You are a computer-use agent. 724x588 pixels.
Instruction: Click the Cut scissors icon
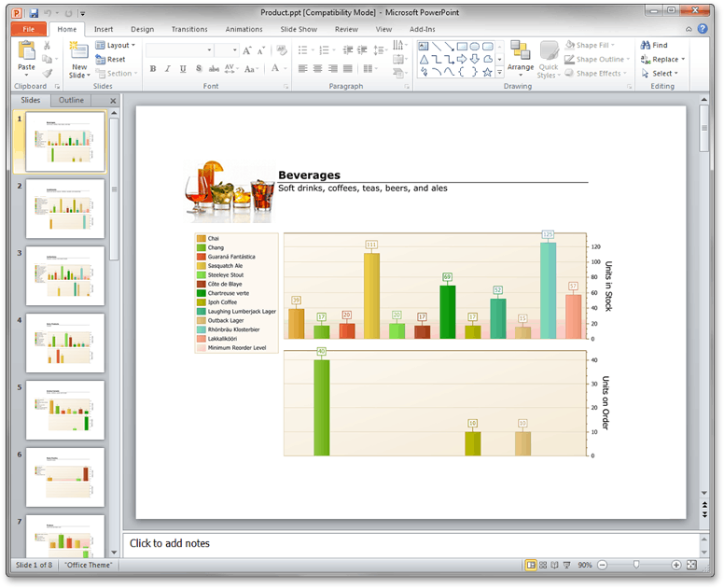click(x=47, y=45)
